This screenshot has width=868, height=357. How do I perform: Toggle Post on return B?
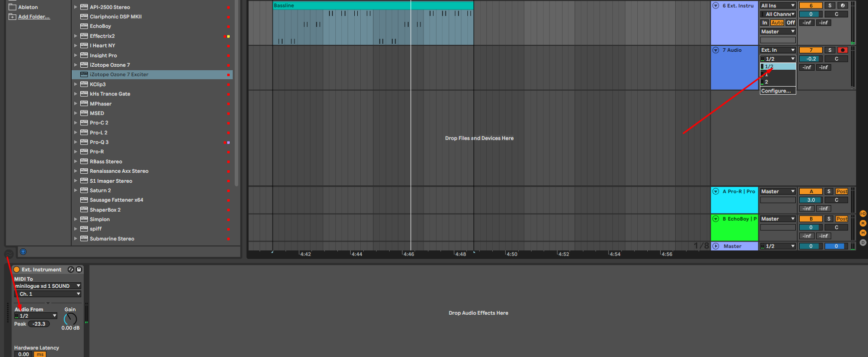click(x=842, y=219)
